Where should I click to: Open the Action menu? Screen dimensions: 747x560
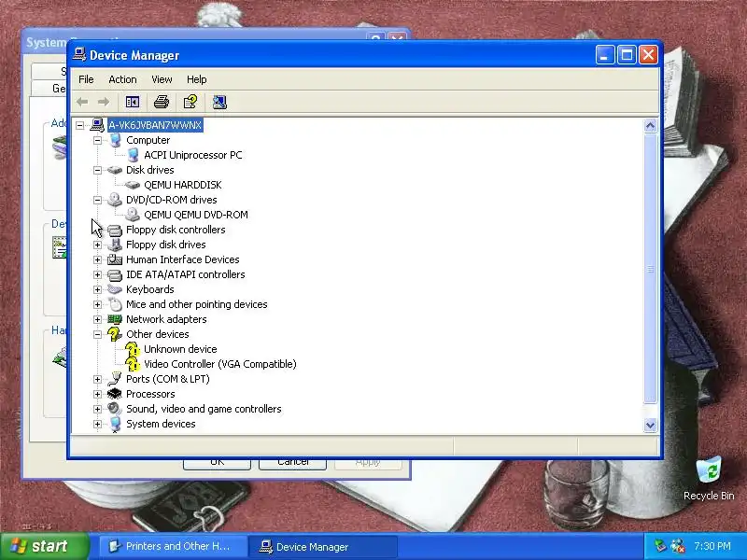click(x=122, y=79)
